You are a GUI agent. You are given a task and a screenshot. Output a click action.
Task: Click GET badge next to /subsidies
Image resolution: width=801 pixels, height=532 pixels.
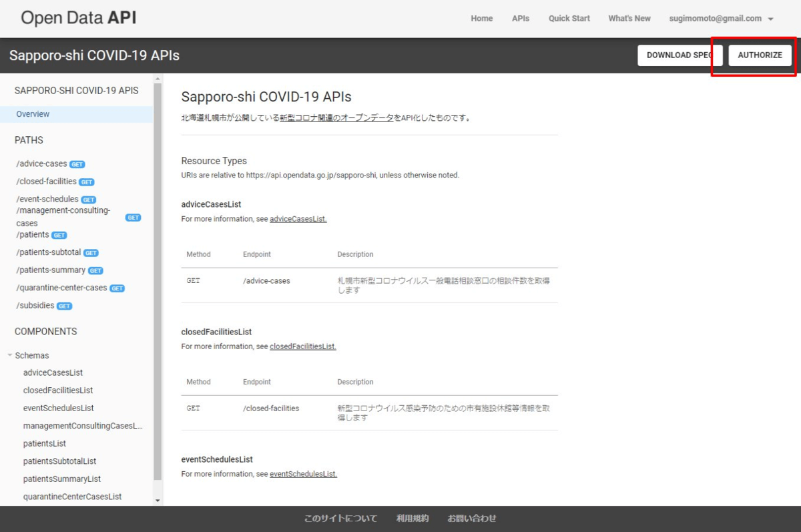tap(65, 306)
